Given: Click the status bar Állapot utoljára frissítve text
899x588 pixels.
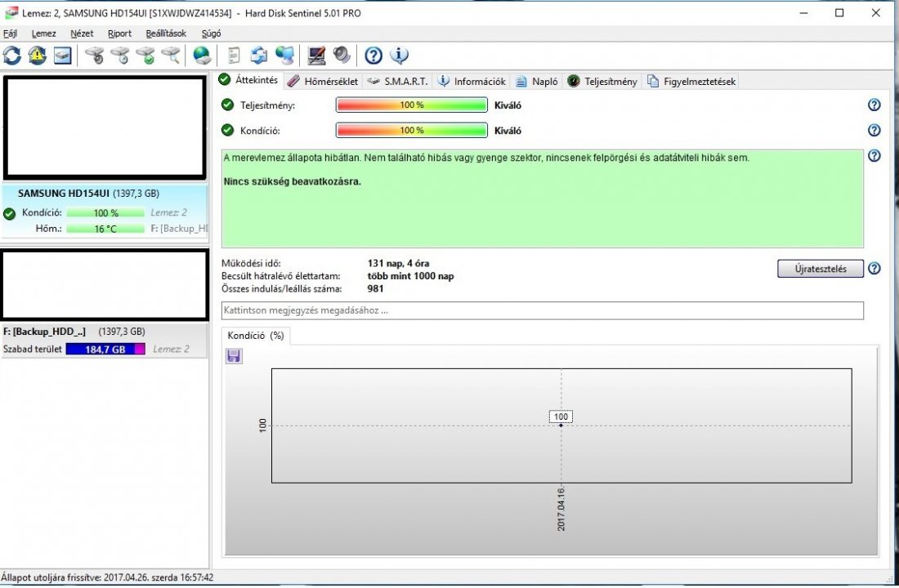Looking at the screenshot, I should click(107, 577).
